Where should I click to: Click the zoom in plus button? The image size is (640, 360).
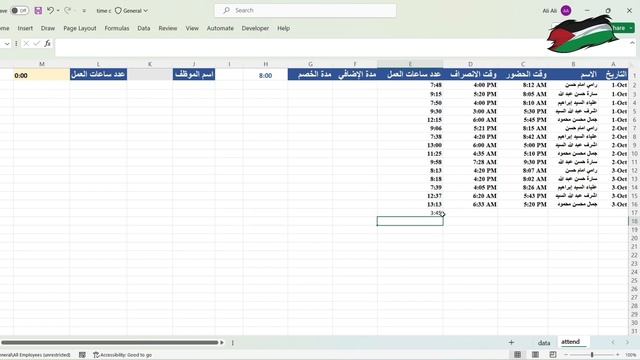click(x=618, y=355)
